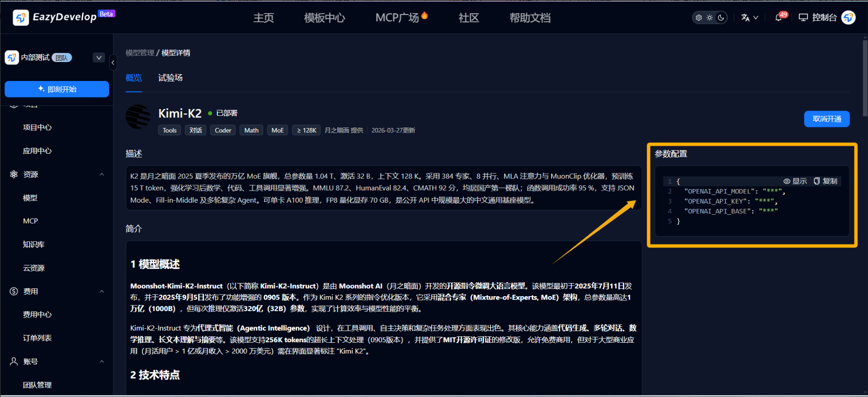Open the 内部测试 team switcher dropdown
The image size is (868, 397).
coord(99,58)
